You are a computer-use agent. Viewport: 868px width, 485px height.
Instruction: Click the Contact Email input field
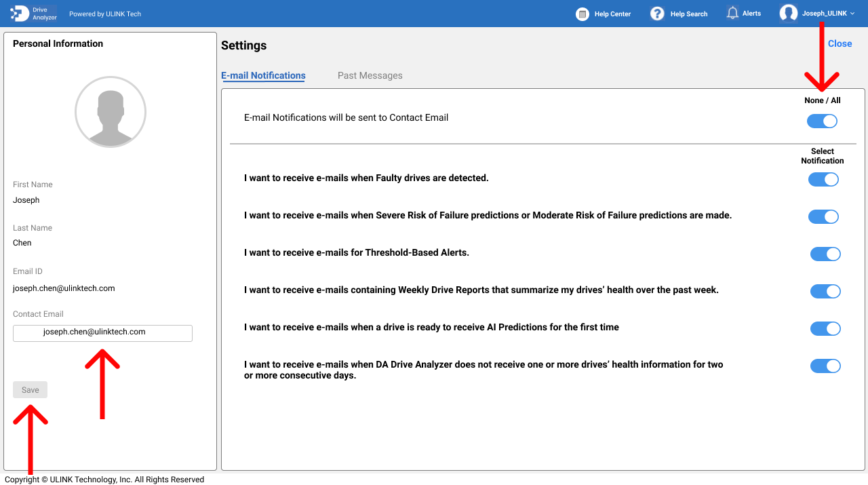coord(102,333)
